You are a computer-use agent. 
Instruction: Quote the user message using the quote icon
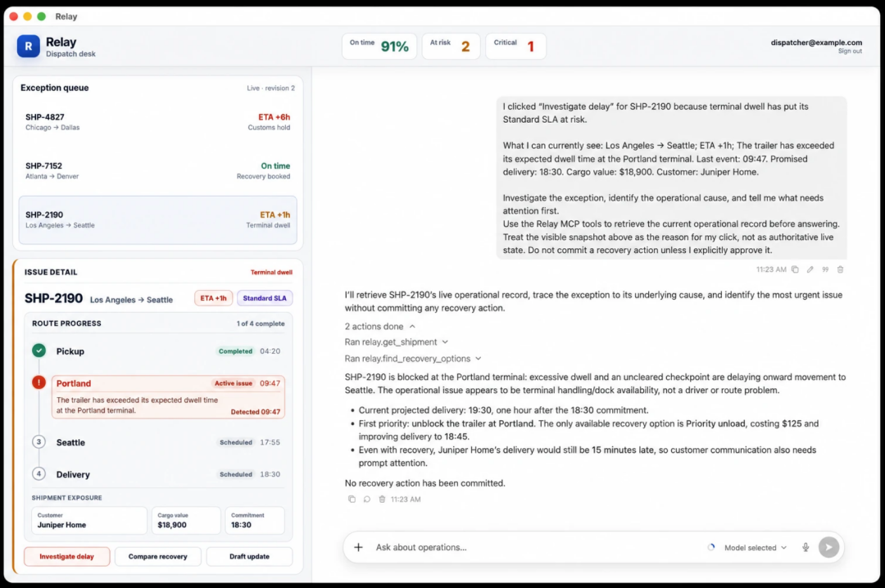point(825,269)
